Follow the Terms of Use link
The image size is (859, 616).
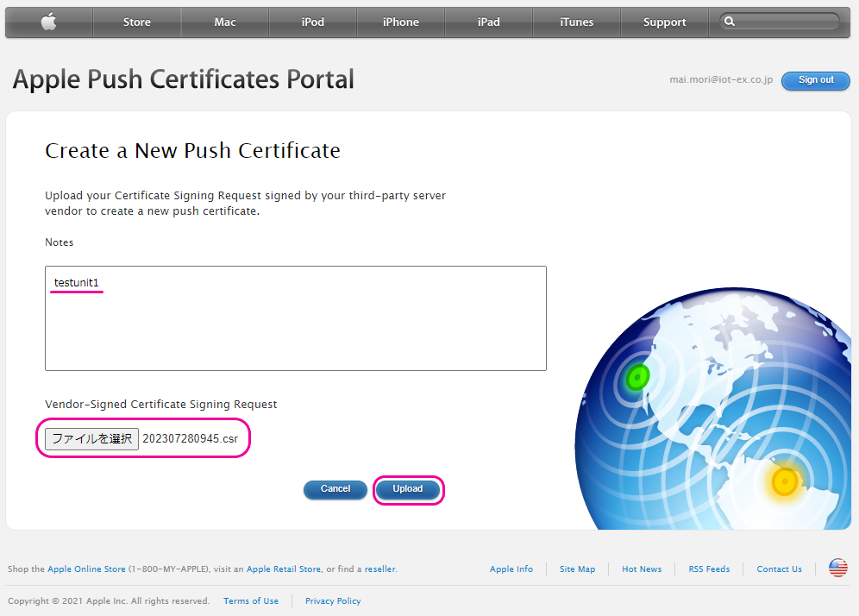(x=250, y=601)
